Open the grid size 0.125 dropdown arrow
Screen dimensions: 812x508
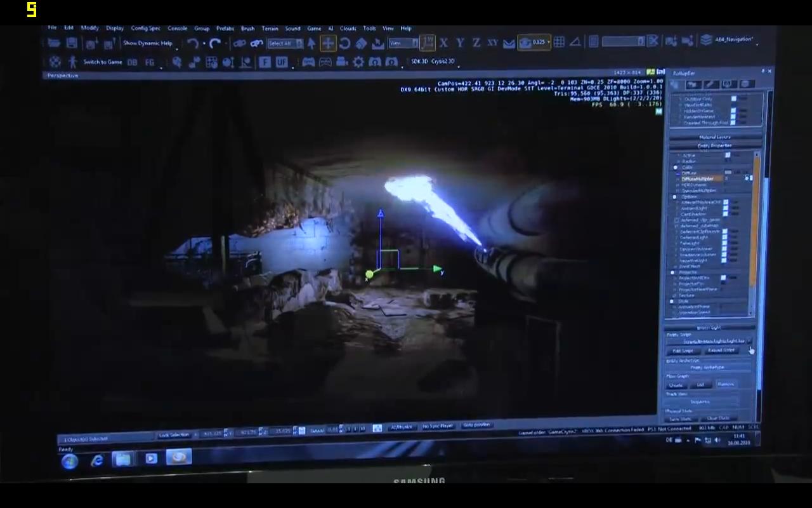(x=549, y=43)
